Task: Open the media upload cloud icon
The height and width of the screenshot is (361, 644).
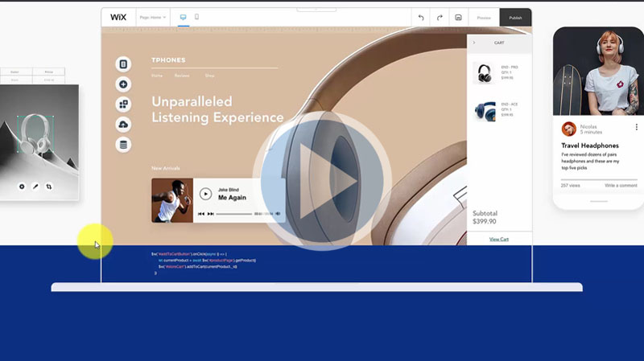Action: (123, 125)
